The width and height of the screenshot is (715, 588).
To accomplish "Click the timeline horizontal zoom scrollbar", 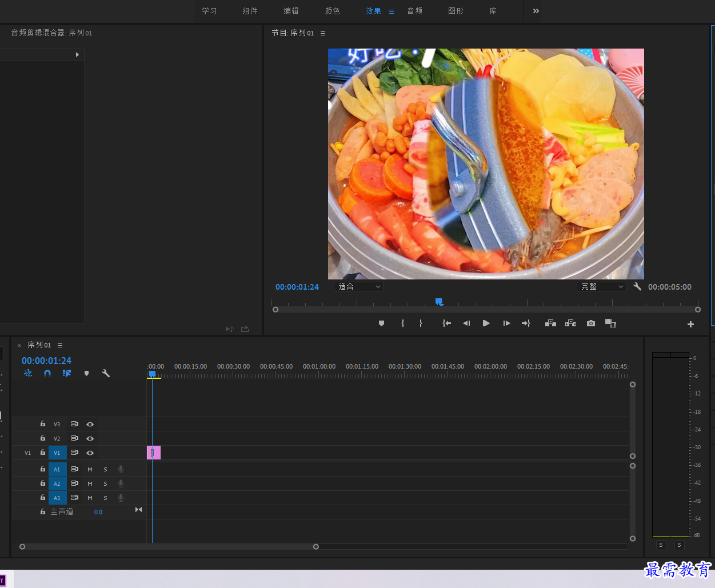I will (169, 547).
